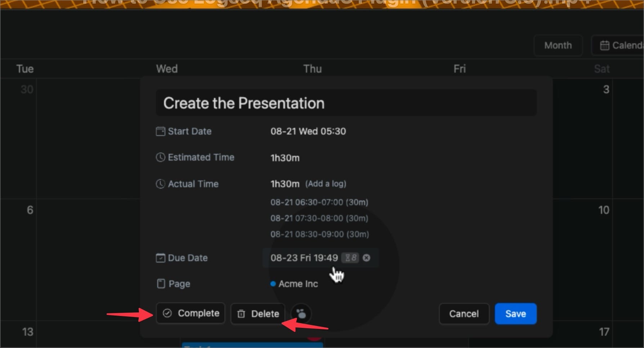This screenshot has width=644, height=348.
Task: Select day 30 in calendar grid
Action: click(x=27, y=89)
